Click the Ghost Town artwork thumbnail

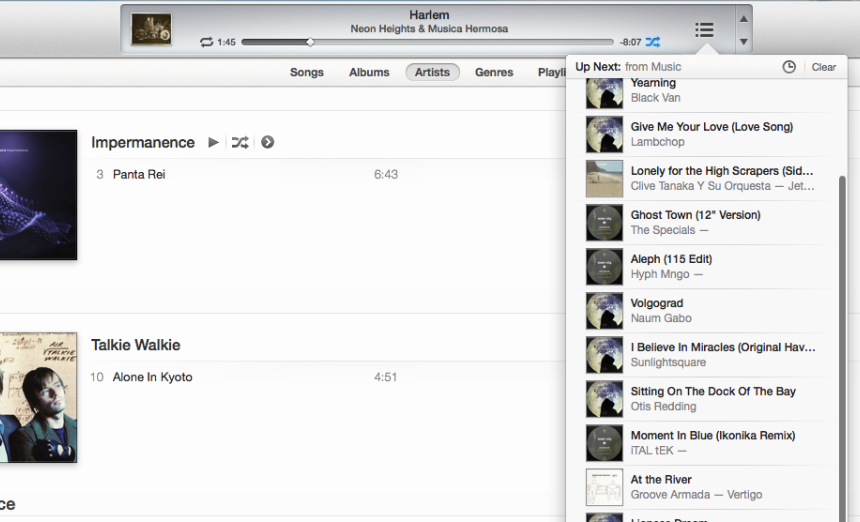[604, 223]
